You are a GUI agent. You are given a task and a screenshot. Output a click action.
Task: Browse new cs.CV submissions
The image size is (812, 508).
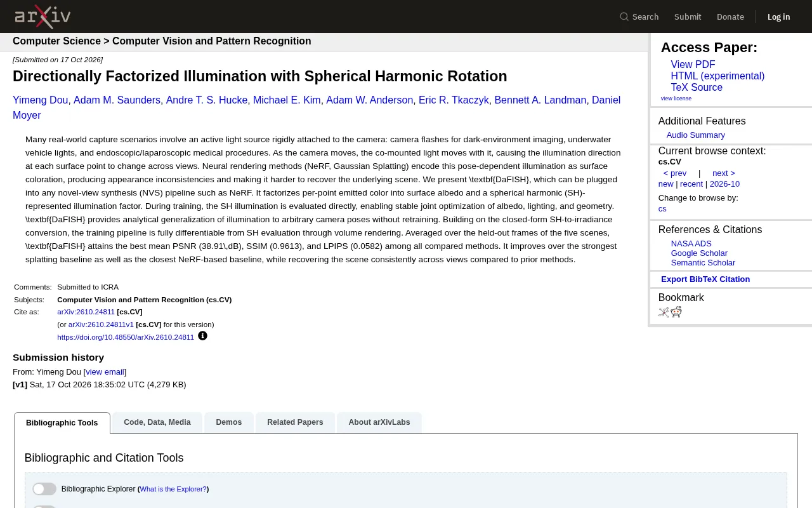[x=665, y=184]
